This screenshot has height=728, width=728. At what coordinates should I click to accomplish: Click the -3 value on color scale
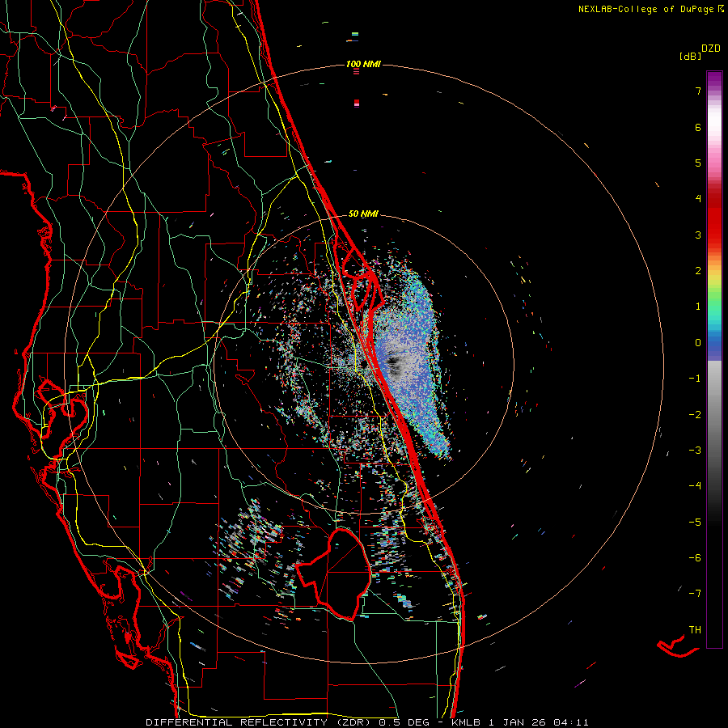tap(695, 451)
